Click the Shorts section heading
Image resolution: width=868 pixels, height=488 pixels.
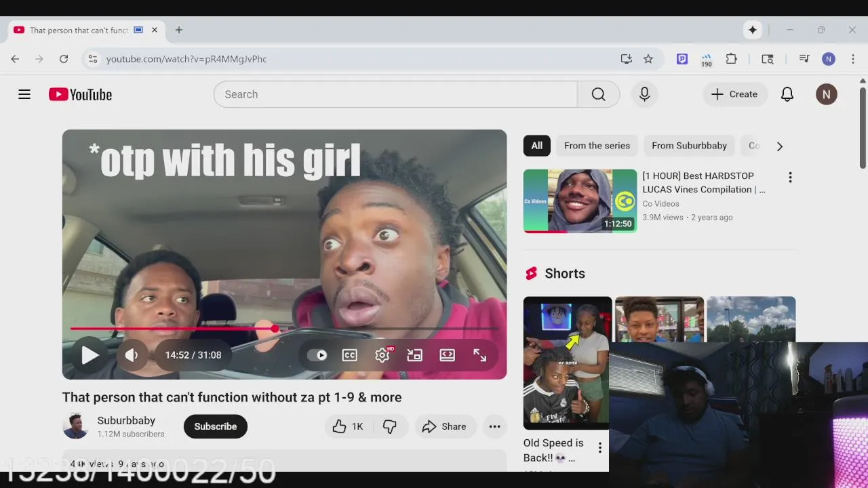coord(565,273)
